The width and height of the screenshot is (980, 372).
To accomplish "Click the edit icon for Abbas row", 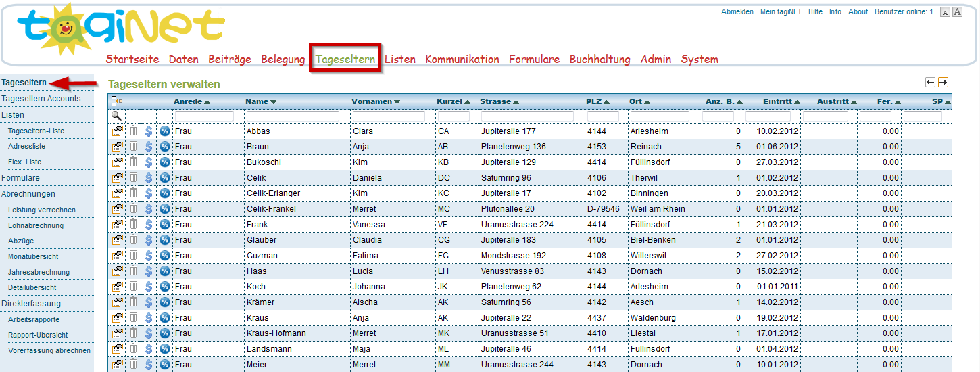I will coord(117,131).
